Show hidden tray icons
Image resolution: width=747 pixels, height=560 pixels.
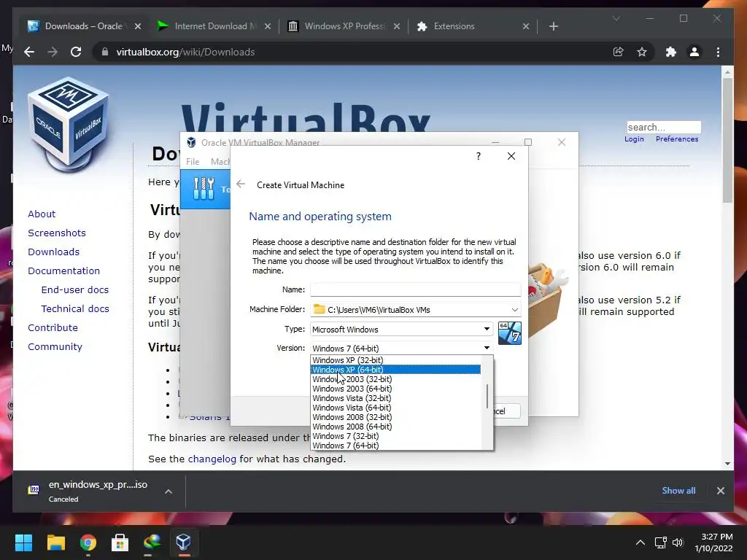click(x=640, y=542)
